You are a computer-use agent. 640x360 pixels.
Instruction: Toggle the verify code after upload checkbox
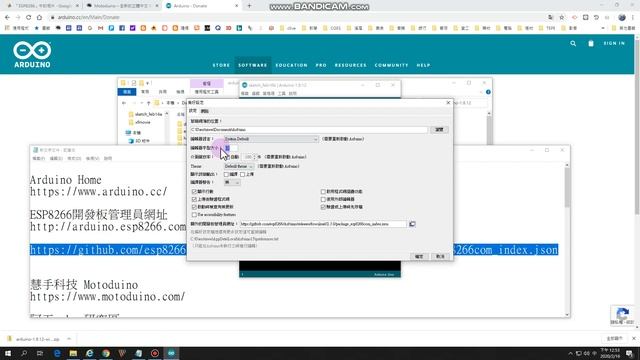click(194, 199)
